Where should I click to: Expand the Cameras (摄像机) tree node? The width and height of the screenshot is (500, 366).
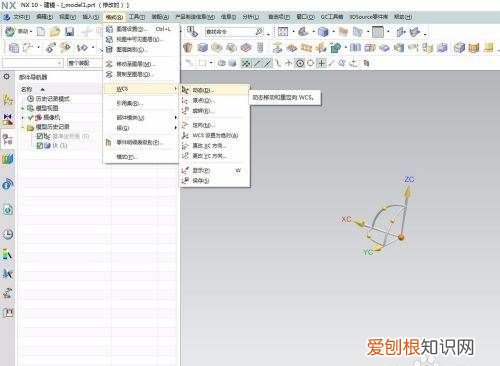(23, 118)
